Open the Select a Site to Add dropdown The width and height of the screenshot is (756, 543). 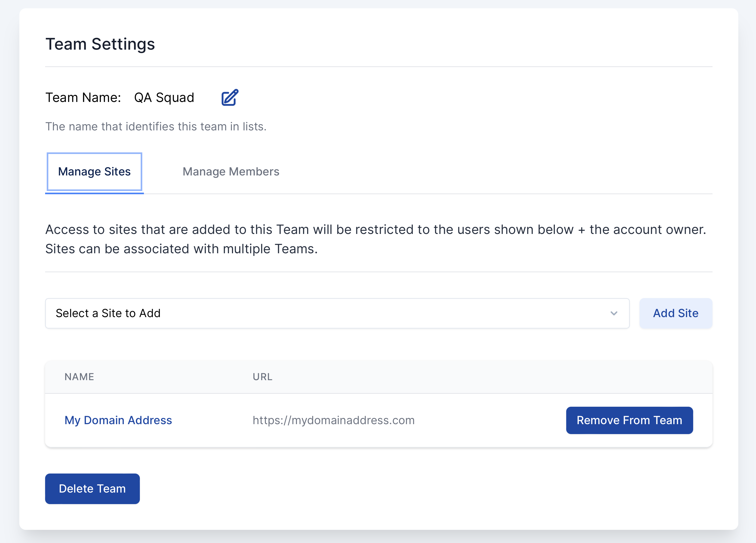coord(337,313)
